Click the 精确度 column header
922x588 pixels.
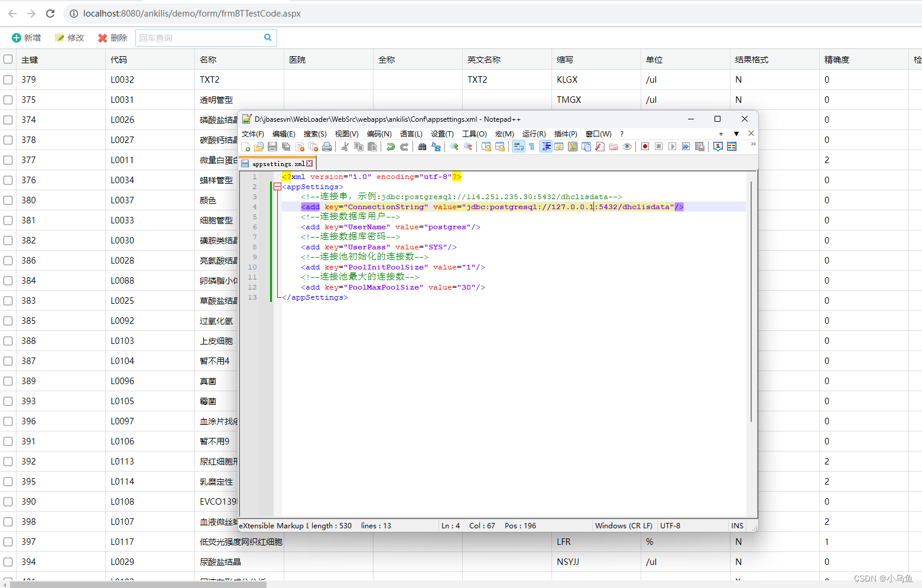(863, 59)
